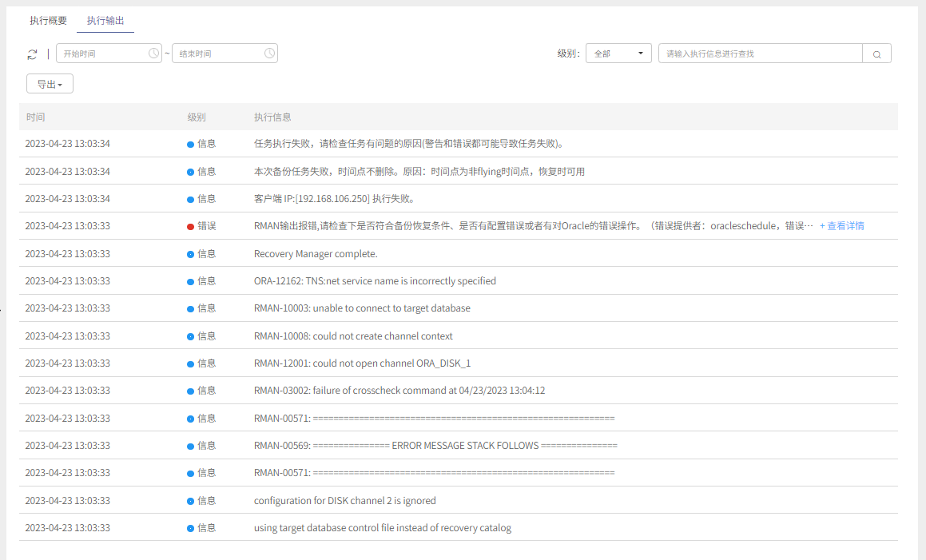This screenshot has height=560, width=926.
Task: Click RMAN-00569 ERROR MESSAGE STACK FOLLOWS
Action: pos(435,446)
